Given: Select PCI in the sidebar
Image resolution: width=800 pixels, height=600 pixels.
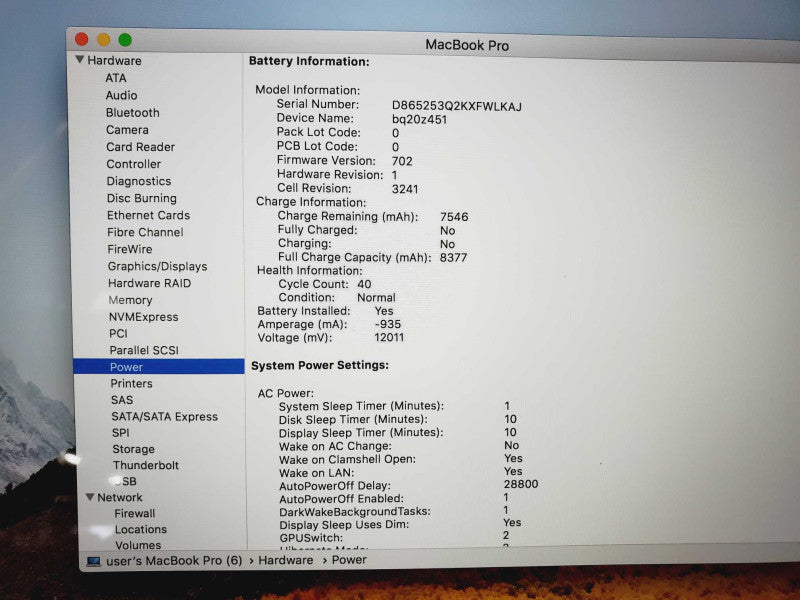Looking at the screenshot, I should click(118, 333).
